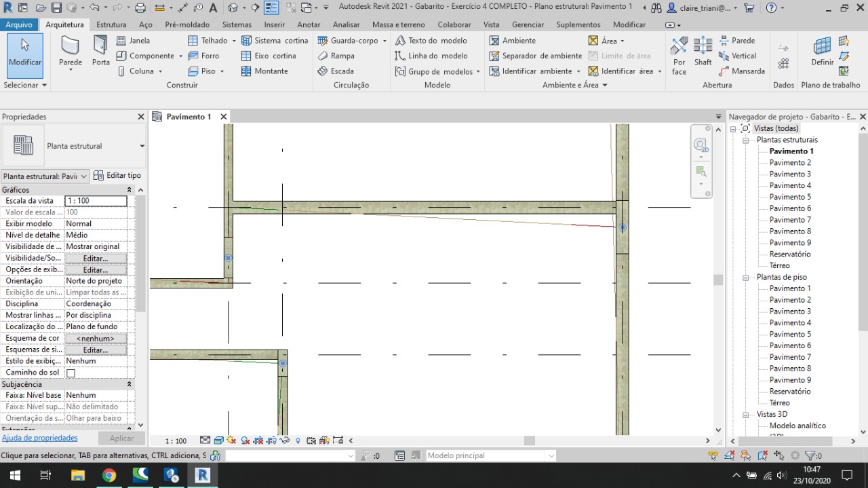Click the Text 'A' tool in quick access toolbar

pyautogui.click(x=213, y=8)
